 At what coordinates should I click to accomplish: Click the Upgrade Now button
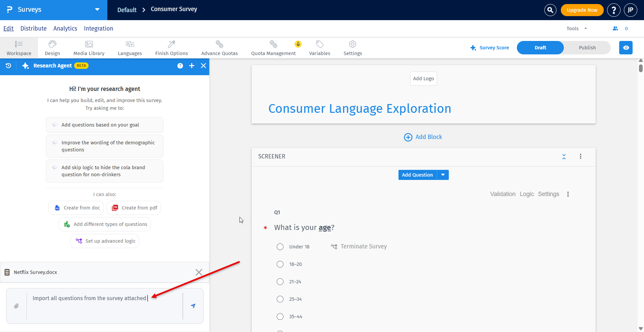(x=582, y=10)
